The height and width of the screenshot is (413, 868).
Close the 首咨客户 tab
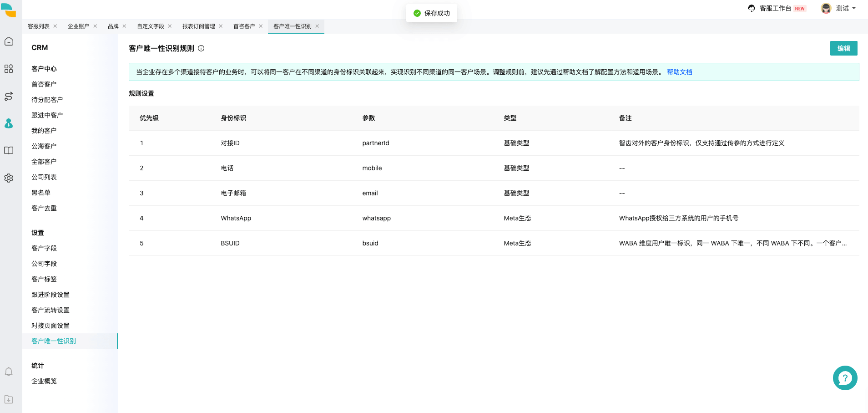point(261,26)
